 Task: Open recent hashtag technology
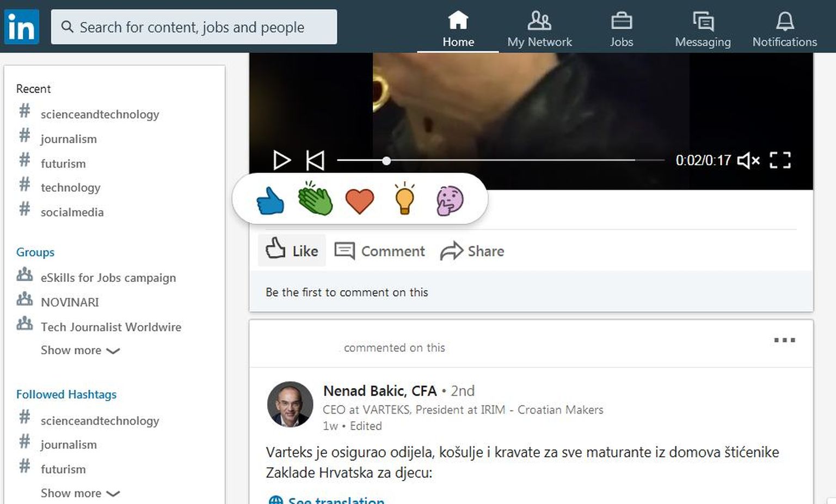pos(70,188)
